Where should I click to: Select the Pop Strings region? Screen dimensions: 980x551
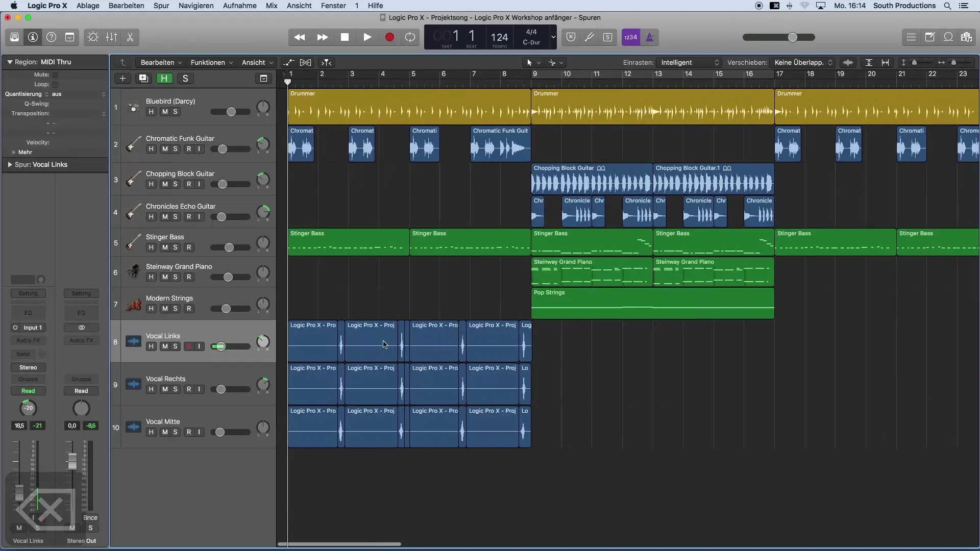[653, 304]
